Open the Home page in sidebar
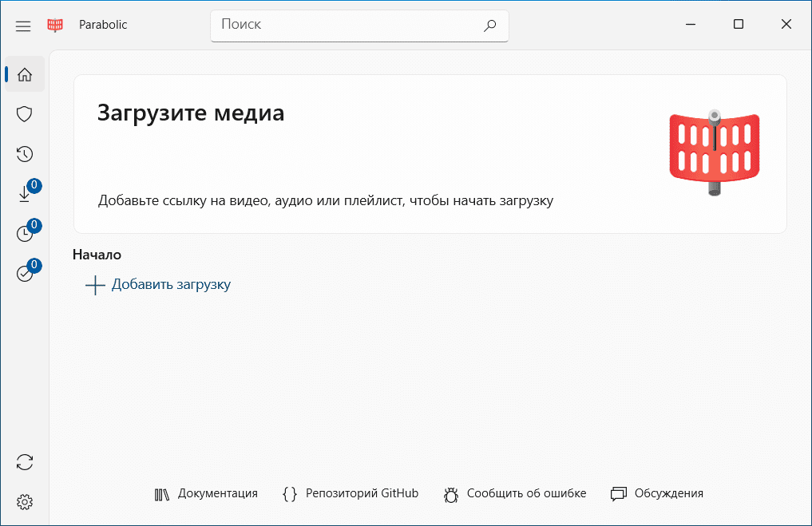Image resolution: width=812 pixels, height=526 pixels. click(25, 75)
